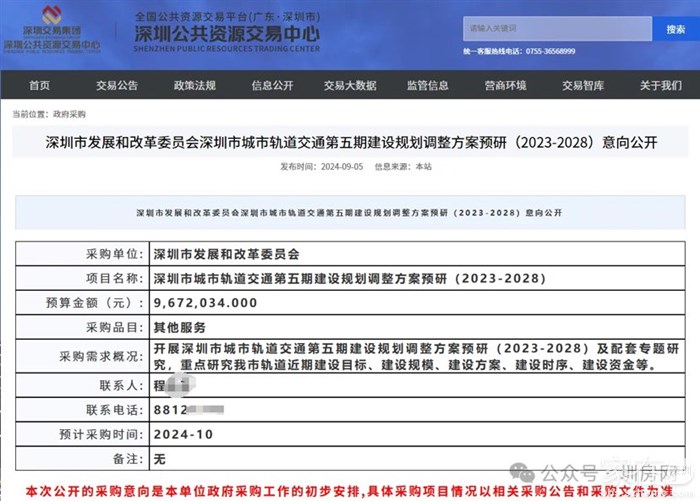Click the 搜索 search button
The width and height of the screenshot is (700, 501).
point(675,30)
